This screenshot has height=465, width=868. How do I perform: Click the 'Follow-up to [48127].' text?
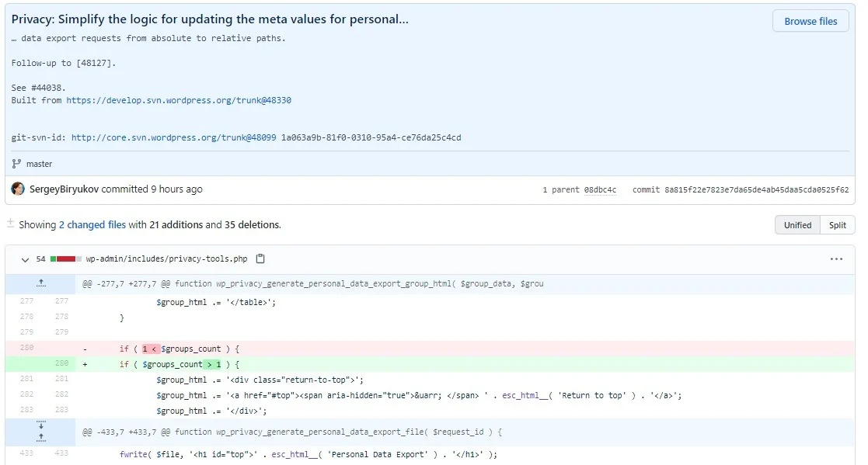click(64, 63)
